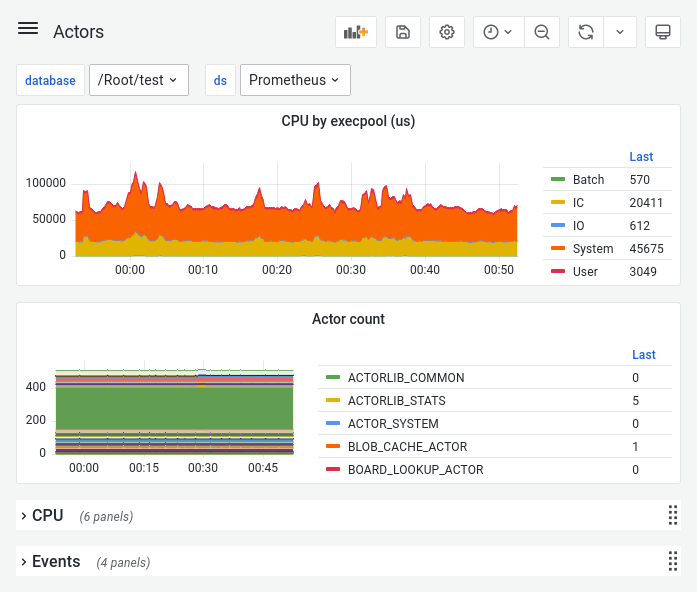Expand the CPU row
Viewport: 697px width, 592px height.
tap(47, 516)
